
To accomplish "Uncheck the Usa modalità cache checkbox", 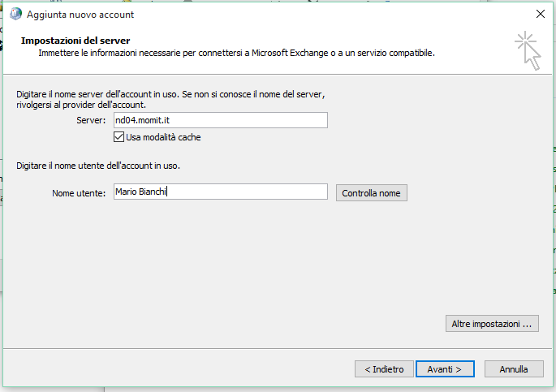I will tap(119, 137).
